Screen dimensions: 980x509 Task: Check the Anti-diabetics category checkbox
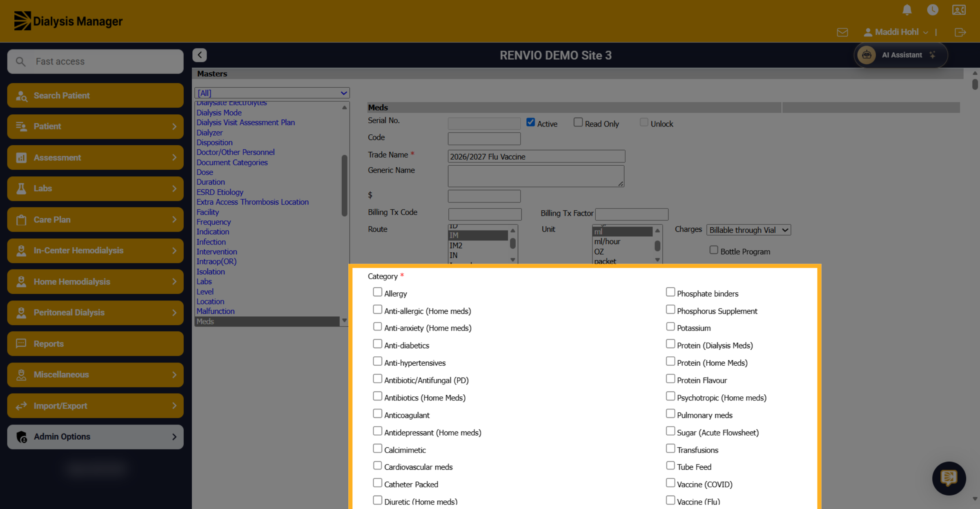378,344
